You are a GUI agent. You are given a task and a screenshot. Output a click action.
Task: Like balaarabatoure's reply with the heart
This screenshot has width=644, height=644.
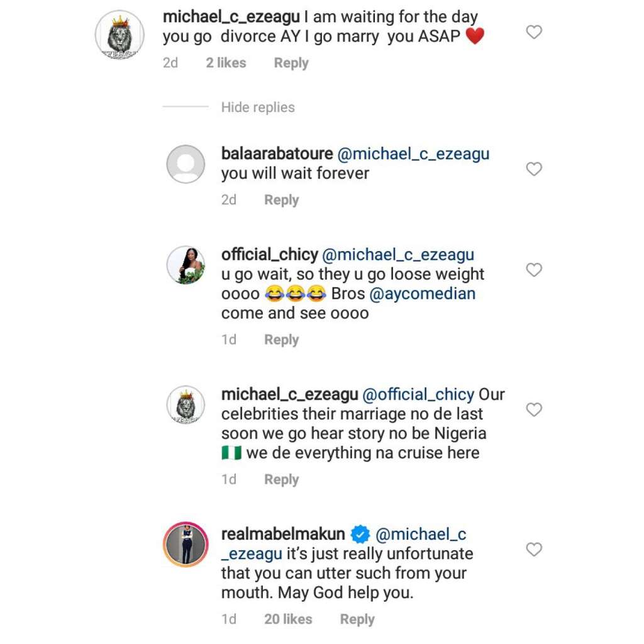[533, 169]
